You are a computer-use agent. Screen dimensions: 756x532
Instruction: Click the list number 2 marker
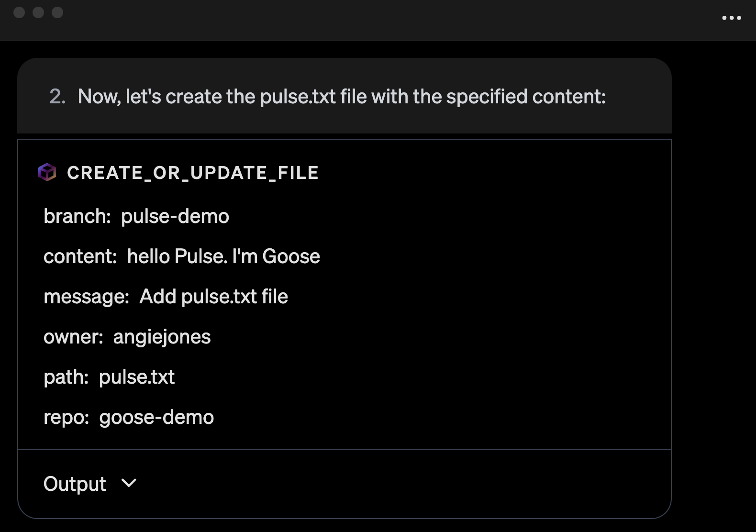click(57, 97)
